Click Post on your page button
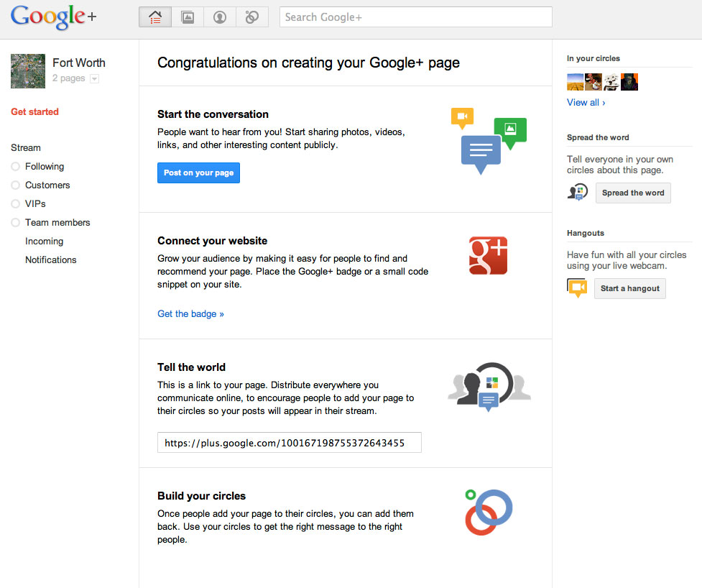Image resolution: width=702 pixels, height=588 pixels. [x=199, y=173]
